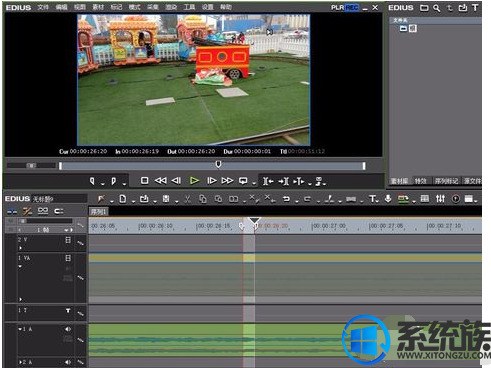Toggle video mute on track 1 VA
The height and width of the screenshot is (368, 491).
click(x=68, y=258)
